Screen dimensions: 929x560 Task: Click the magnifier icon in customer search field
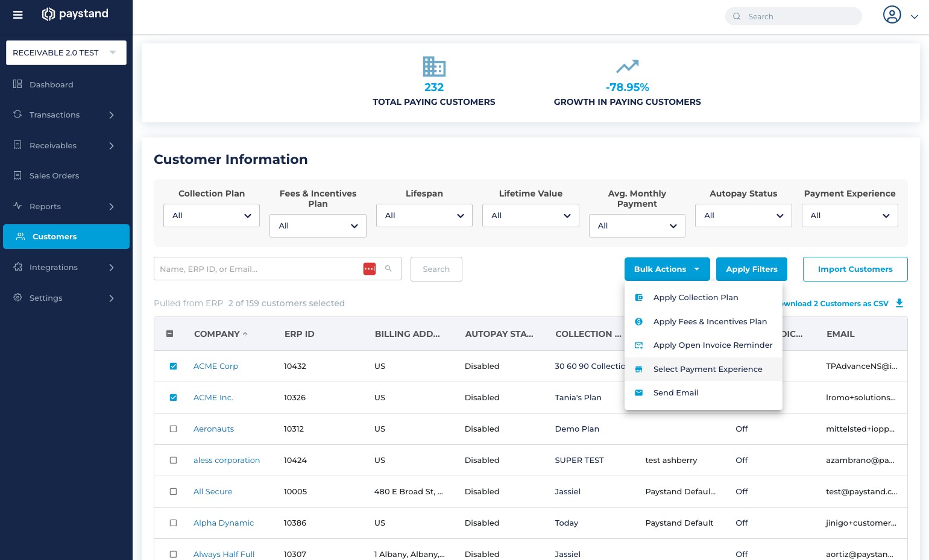388,269
